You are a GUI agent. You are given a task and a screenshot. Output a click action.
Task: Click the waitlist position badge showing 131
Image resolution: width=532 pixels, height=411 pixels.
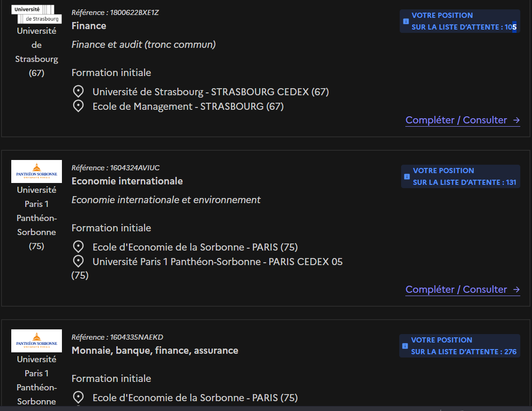point(460,176)
